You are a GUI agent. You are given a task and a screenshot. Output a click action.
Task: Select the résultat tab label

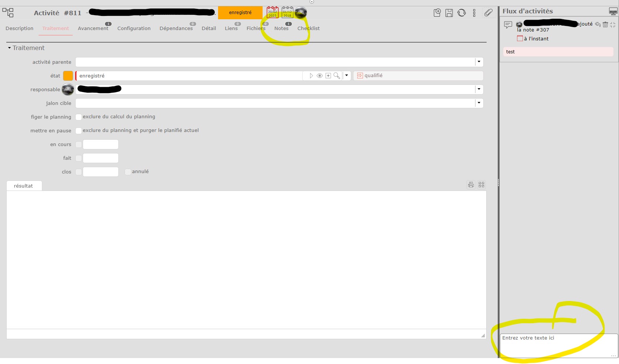tap(24, 186)
